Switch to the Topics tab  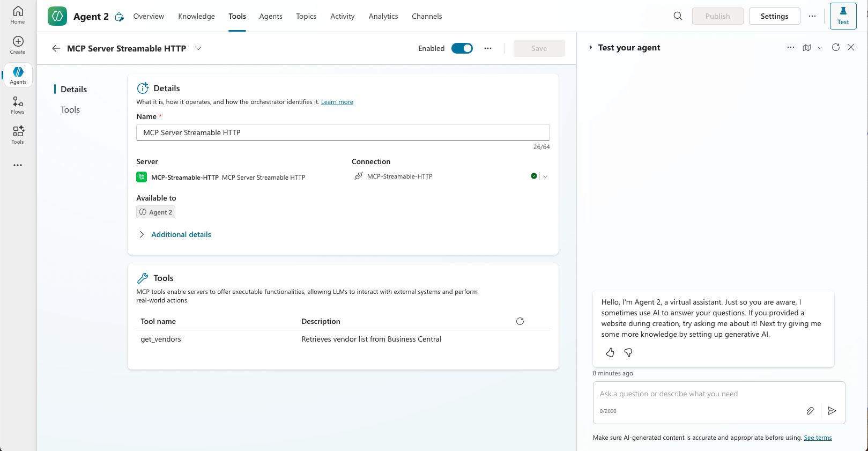[x=306, y=16]
